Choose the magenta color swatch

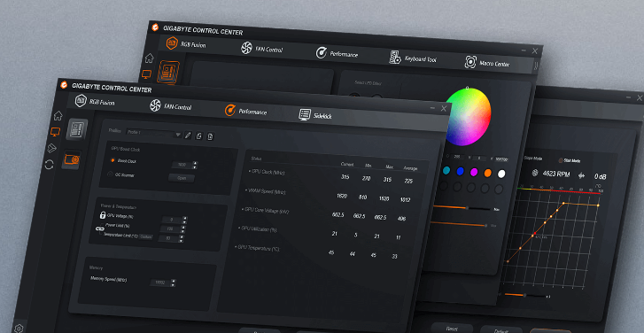click(474, 172)
